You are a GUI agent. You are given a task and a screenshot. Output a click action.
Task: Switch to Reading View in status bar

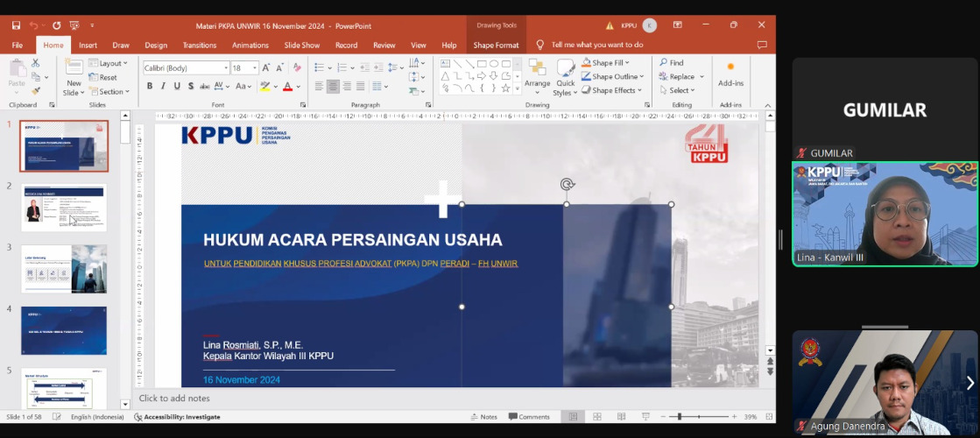point(621,417)
